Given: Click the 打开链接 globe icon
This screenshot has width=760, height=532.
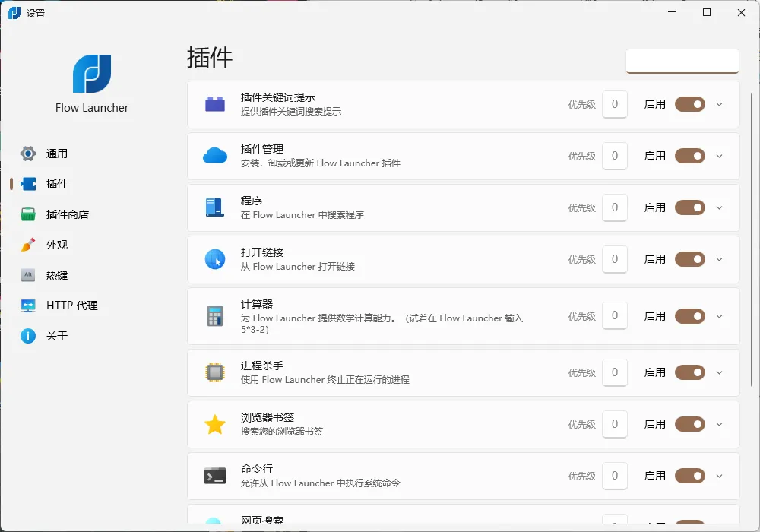Looking at the screenshot, I should [x=215, y=259].
